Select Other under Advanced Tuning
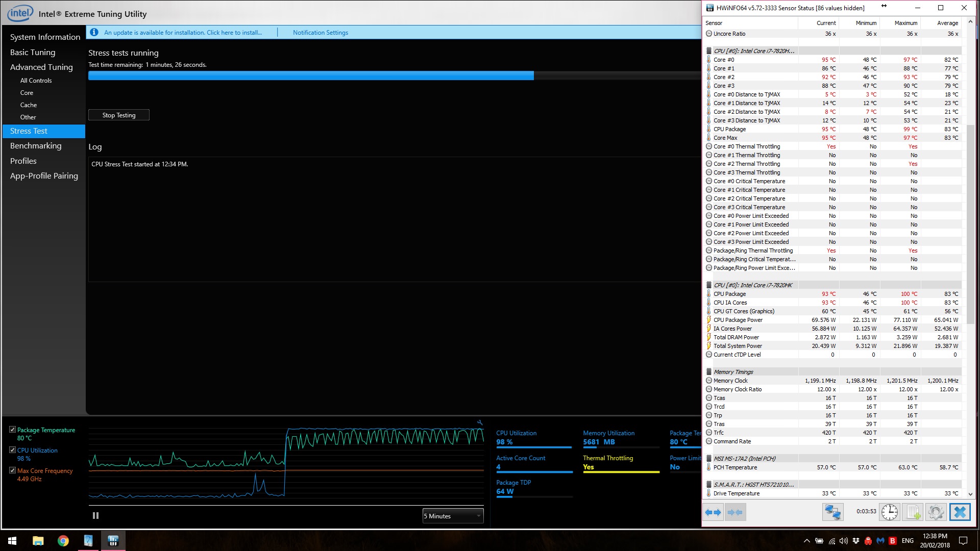 pos(28,117)
